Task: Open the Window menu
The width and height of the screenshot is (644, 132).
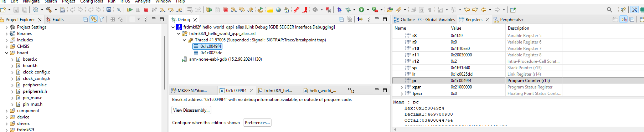Action: coord(163,1)
